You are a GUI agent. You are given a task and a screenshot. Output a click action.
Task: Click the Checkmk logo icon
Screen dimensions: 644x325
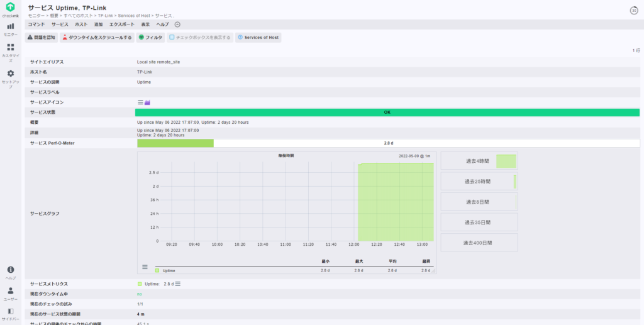[x=10, y=7]
